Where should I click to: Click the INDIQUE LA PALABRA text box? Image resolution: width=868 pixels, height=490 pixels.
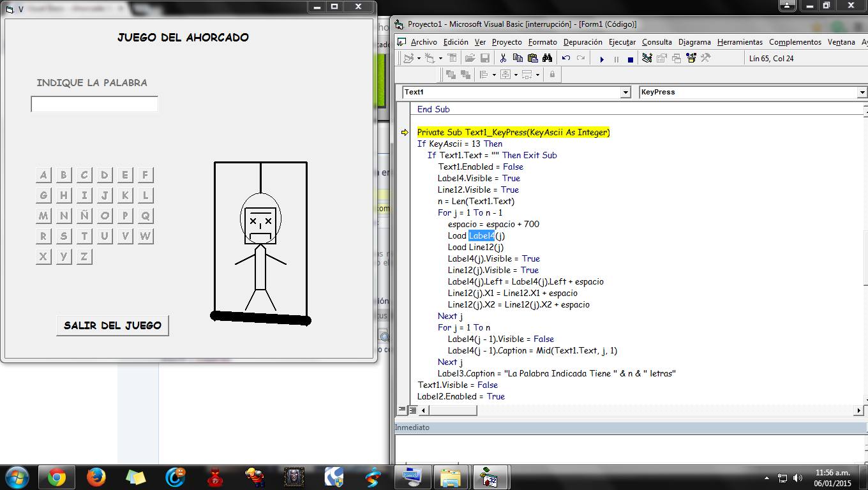pyautogui.click(x=94, y=104)
